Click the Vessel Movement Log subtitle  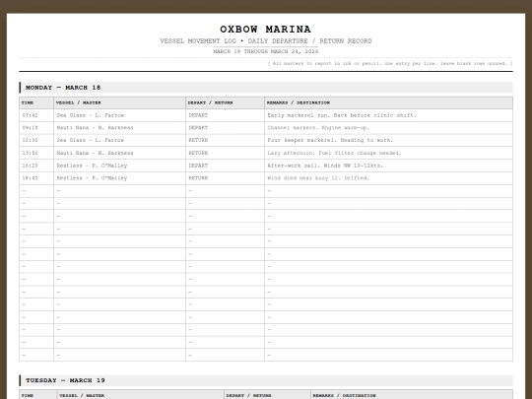click(x=266, y=41)
